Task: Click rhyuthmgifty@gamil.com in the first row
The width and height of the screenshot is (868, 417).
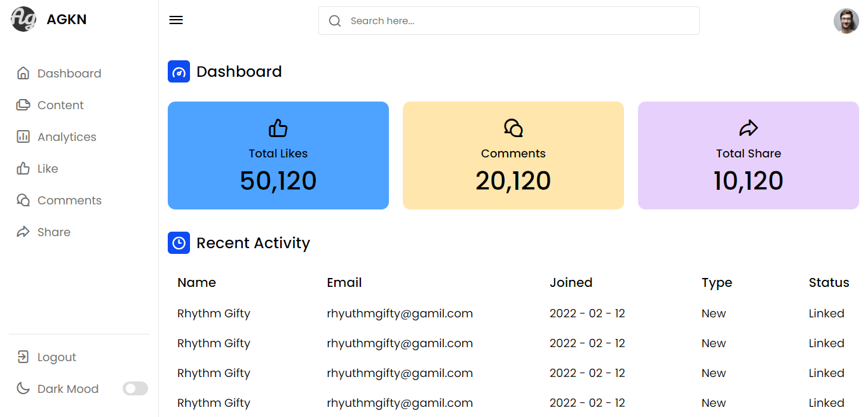Action: point(400,313)
